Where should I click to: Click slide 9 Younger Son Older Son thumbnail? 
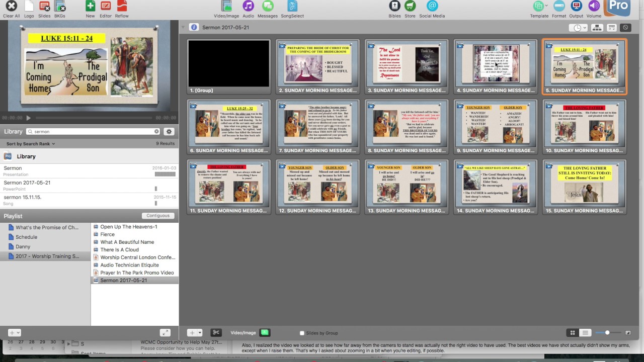[x=496, y=127]
